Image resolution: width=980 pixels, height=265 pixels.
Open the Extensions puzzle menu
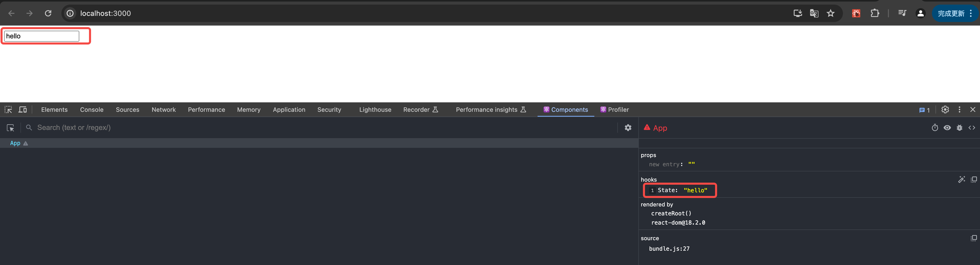(875, 13)
